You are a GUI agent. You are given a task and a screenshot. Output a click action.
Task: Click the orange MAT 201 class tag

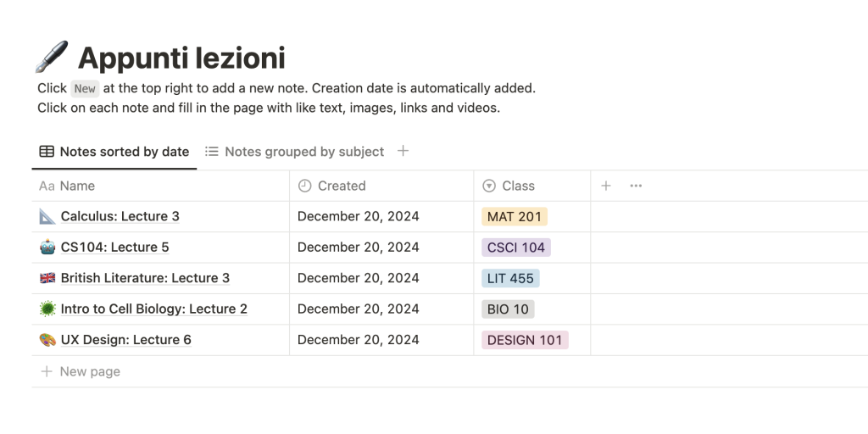515,216
